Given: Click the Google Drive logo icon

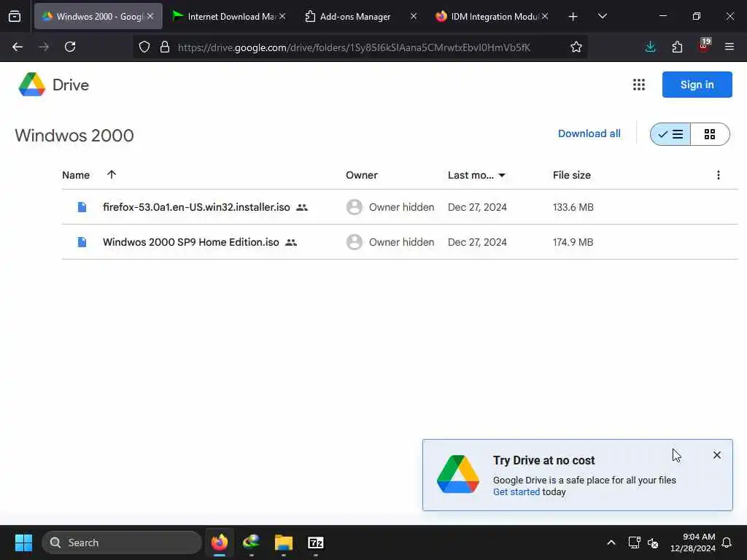Looking at the screenshot, I should pos(32,85).
